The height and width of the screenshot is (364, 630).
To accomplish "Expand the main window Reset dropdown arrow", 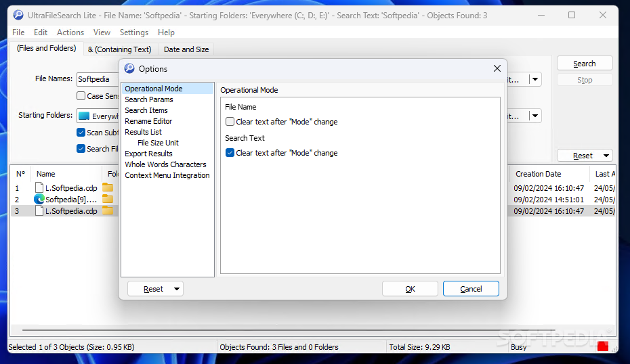I will pyautogui.click(x=606, y=156).
